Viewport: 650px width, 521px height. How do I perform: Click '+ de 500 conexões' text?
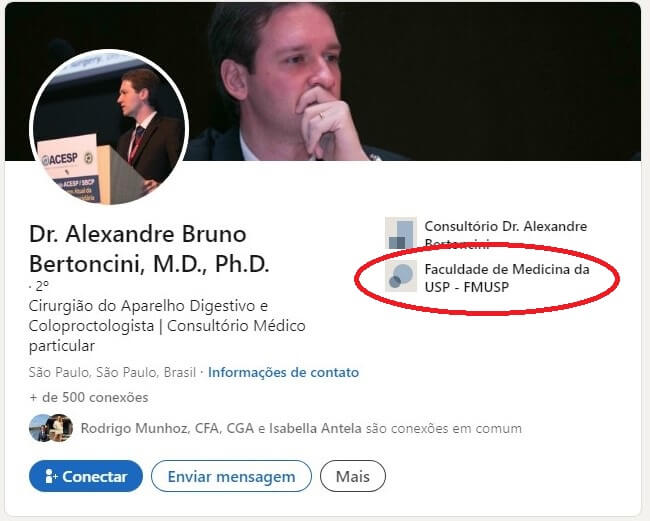tap(89, 397)
